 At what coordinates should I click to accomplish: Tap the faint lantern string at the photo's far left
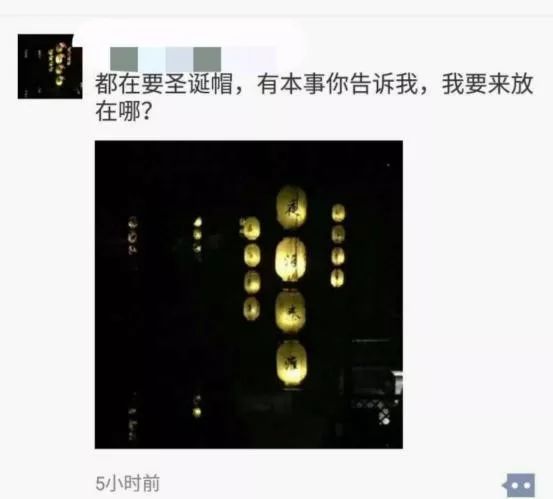(133, 236)
